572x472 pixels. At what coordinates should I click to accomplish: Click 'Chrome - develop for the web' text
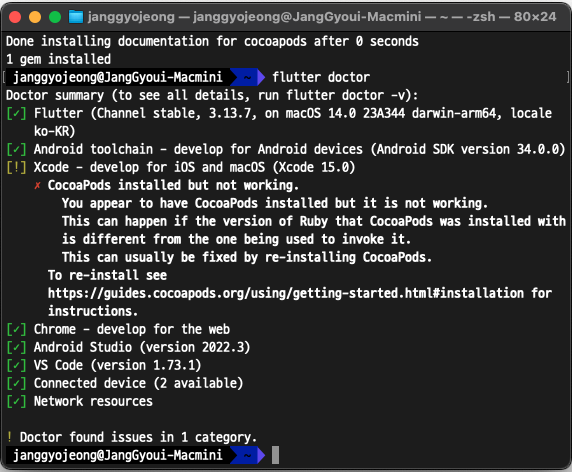click(x=132, y=329)
